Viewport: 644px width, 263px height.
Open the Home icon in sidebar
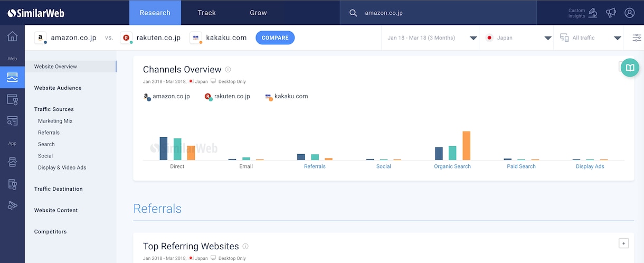tap(12, 36)
